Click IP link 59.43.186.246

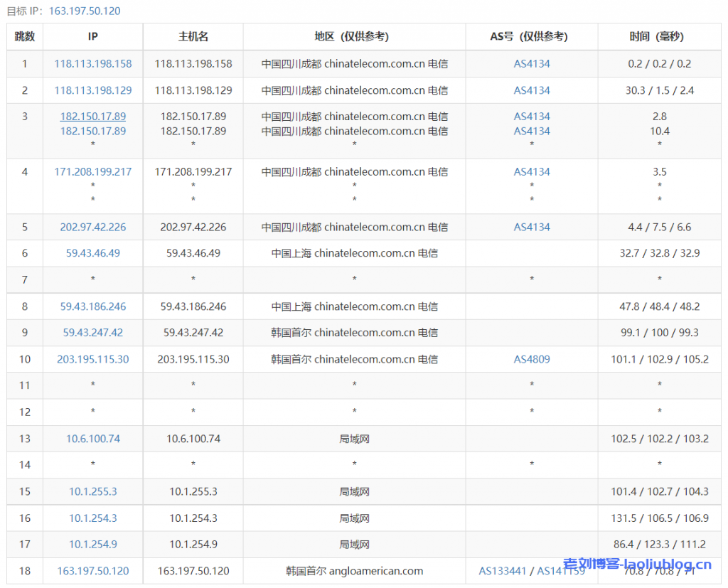click(93, 306)
